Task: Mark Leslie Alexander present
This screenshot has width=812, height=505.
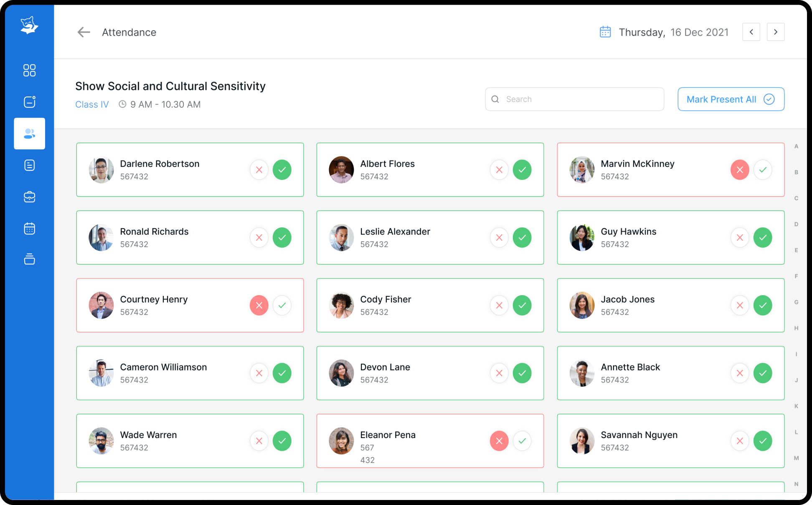Action: [522, 237]
